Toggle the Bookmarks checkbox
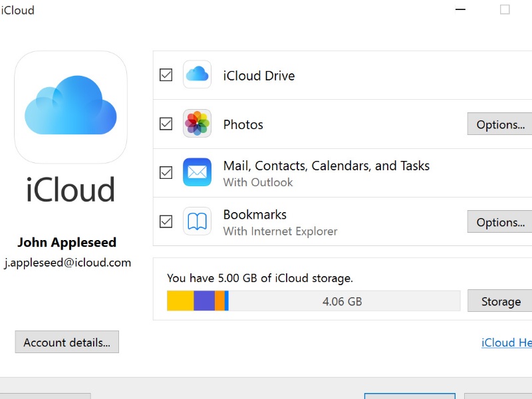Viewport: 532px width, 399px height. [166, 221]
